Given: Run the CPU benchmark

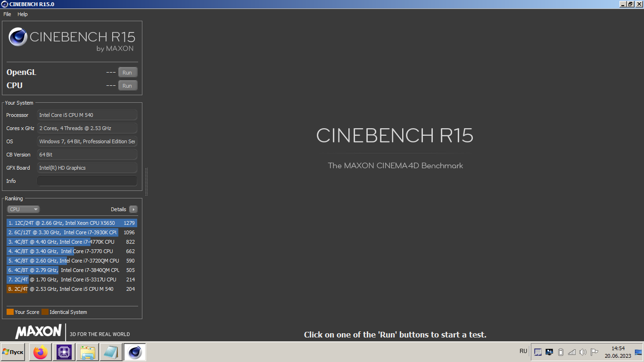Looking at the screenshot, I should pos(127,85).
